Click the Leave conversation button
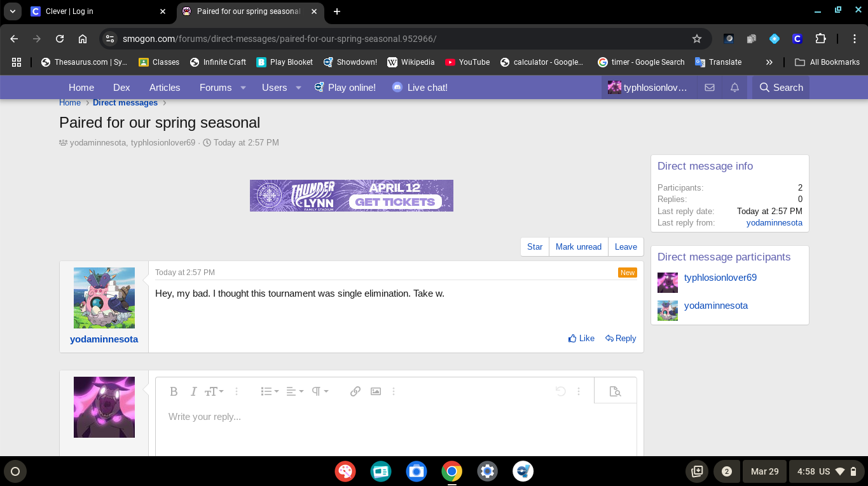 click(x=626, y=246)
